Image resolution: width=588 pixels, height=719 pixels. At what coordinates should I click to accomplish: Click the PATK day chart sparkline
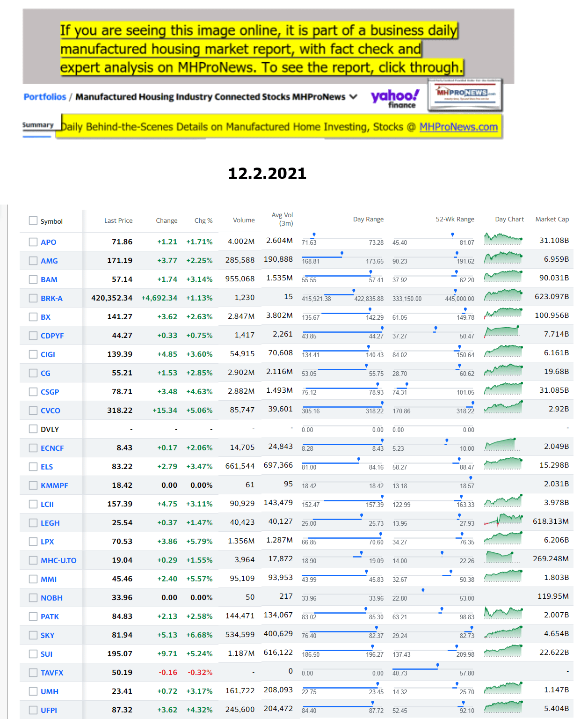click(x=503, y=614)
